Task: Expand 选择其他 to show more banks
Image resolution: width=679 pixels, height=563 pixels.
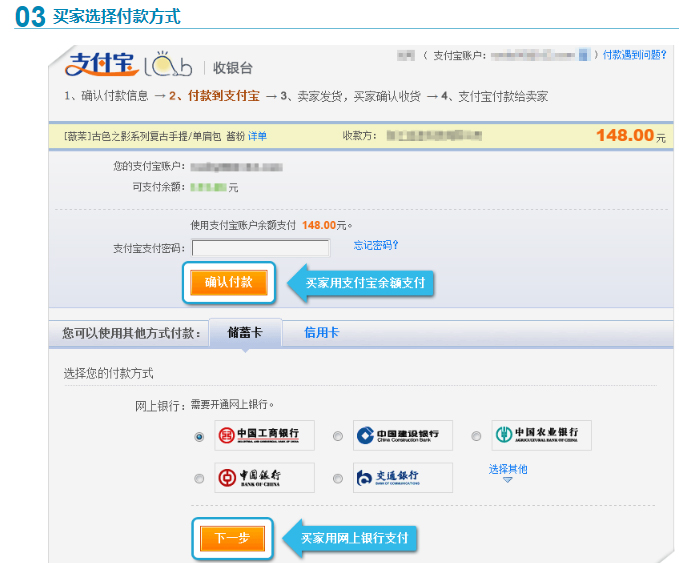Action: coord(507,469)
